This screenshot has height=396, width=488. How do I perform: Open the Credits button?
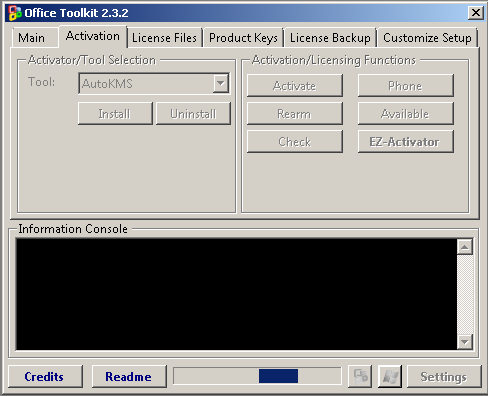pyautogui.click(x=45, y=376)
